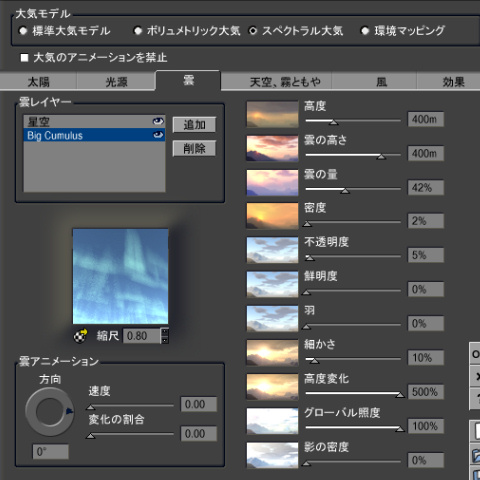Hide the Big Cumulus layer eye icon
480x480 pixels.
pos(158,135)
